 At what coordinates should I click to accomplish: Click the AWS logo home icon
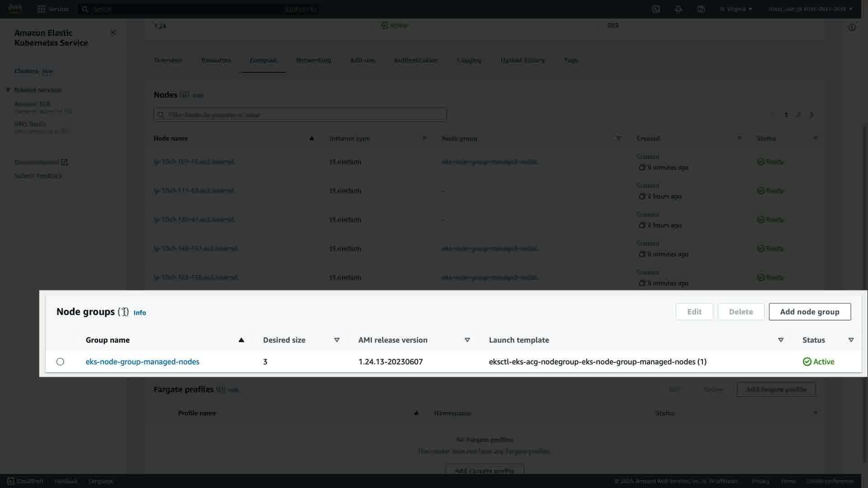click(15, 8)
